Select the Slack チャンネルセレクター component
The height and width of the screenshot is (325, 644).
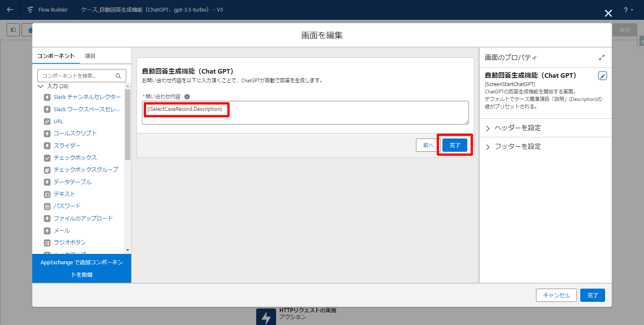coord(87,97)
